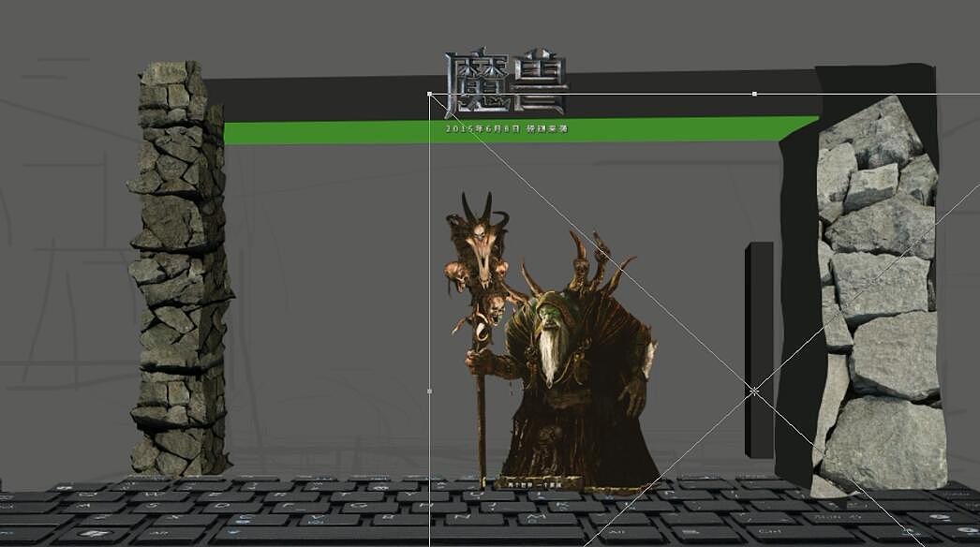This screenshot has width=980, height=547.
Task: Select the left stone pillar
Action: [181, 269]
